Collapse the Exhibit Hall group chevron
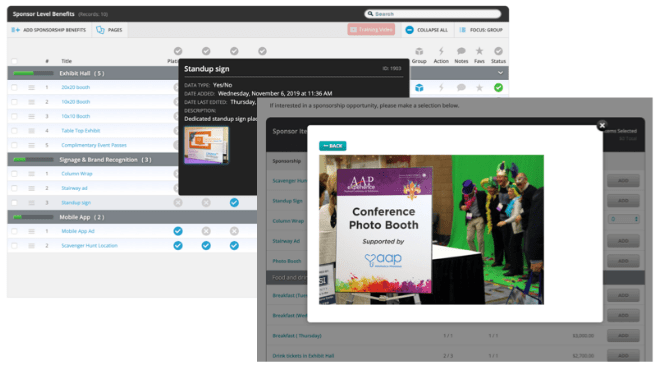Image resolution: width=659 pixels, height=365 pixels. point(500,73)
